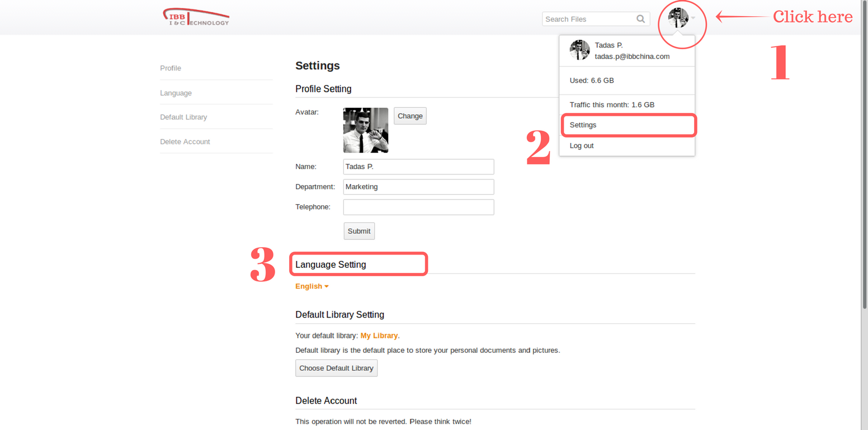868x430 pixels.
Task: Click the 'Language Setting' section heading
Action: 331,264
